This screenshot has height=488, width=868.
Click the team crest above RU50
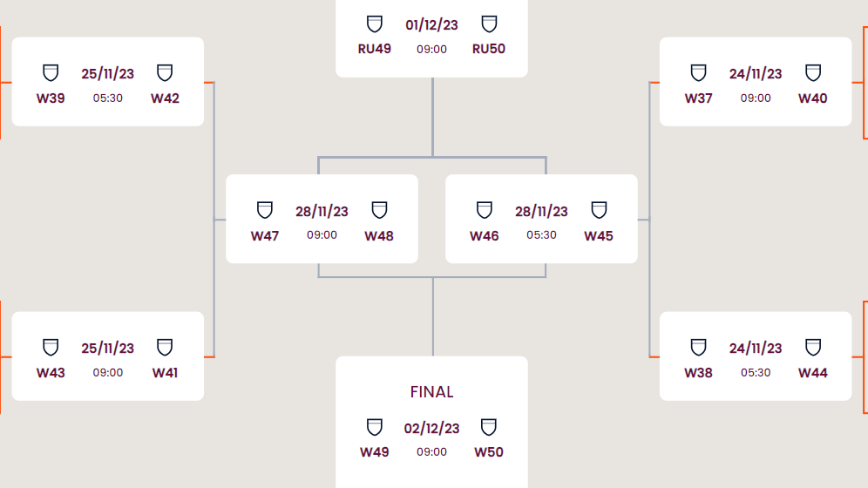click(489, 24)
